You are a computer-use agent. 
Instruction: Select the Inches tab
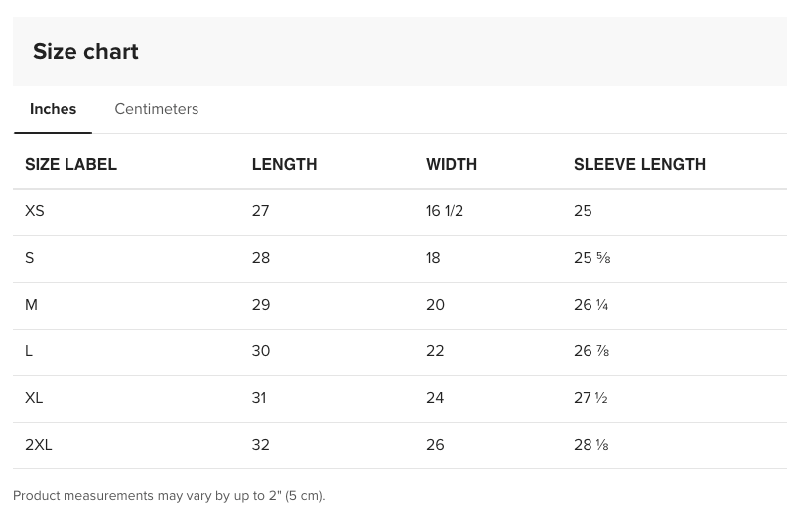tap(53, 109)
